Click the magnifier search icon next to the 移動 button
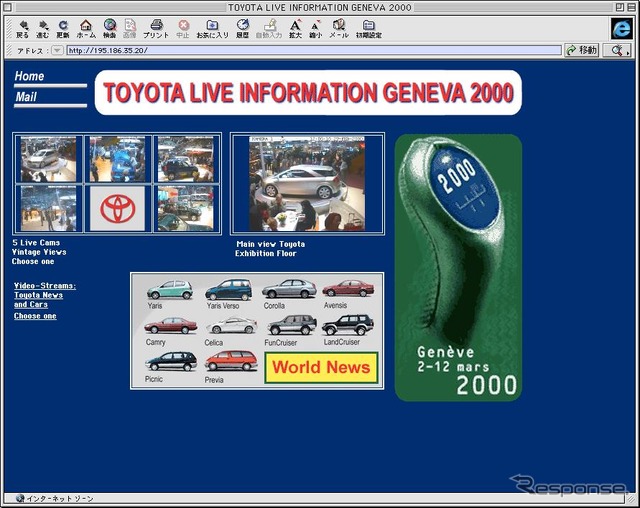The height and width of the screenshot is (508, 640). tap(618, 50)
